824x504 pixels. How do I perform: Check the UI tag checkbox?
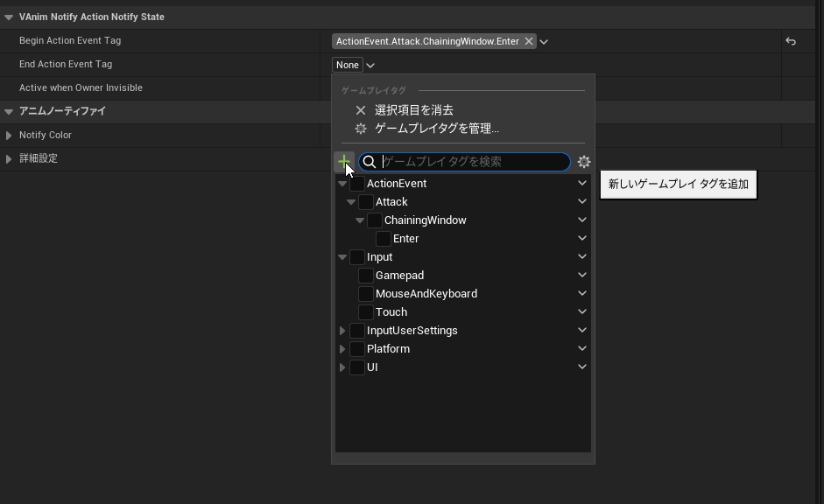coord(357,367)
